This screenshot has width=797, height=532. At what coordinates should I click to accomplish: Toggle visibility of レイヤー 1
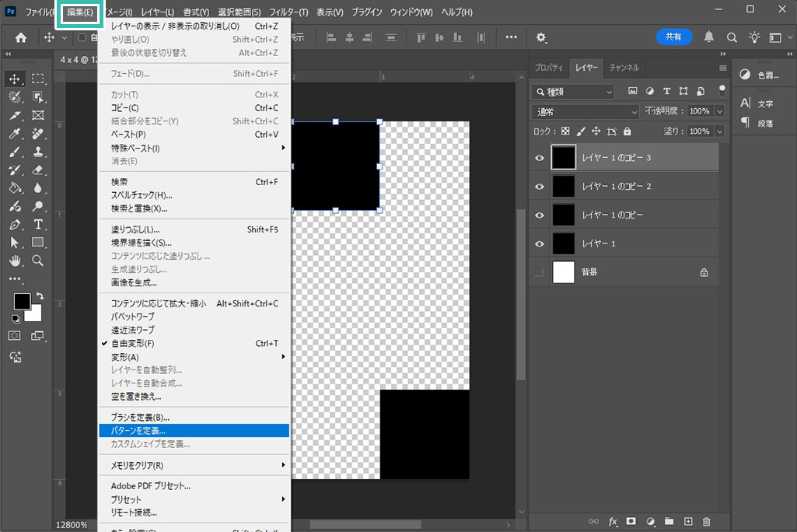540,243
